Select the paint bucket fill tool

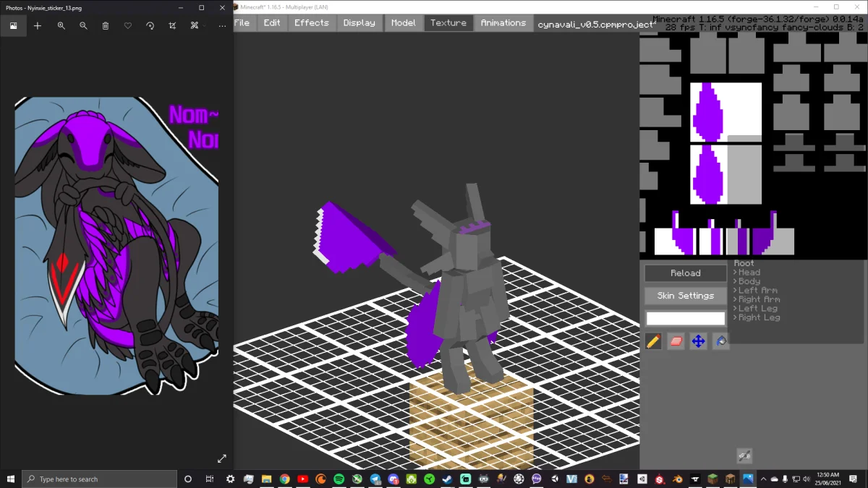pyautogui.click(x=720, y=341)
